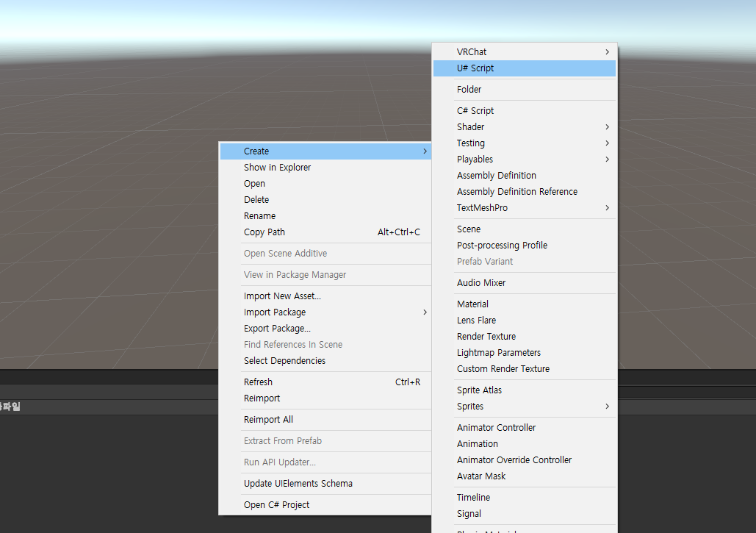Choose Animator Override Controller
756x533 pixels.
tap(525, 459)
